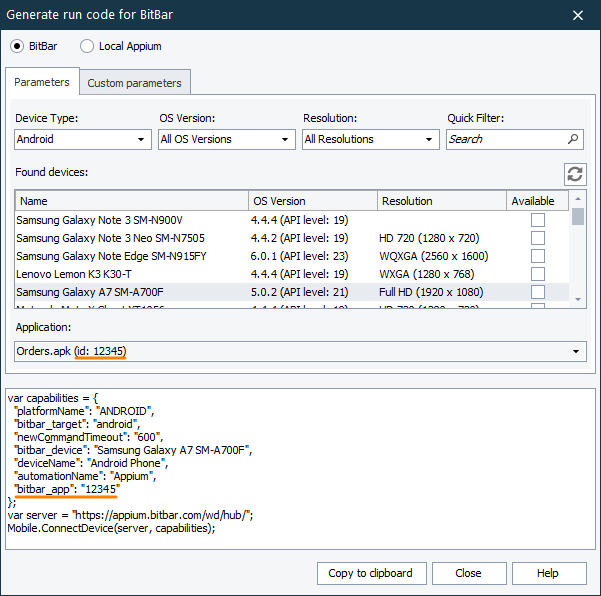Open the Device Type dropdown

point(82,139)
